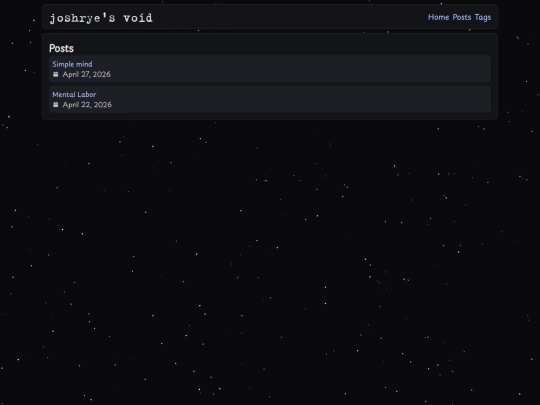Image resolution: width=540 pixels, height=405 pixels.
Task: Open the Posts navigation link
Action: [461, 17]
